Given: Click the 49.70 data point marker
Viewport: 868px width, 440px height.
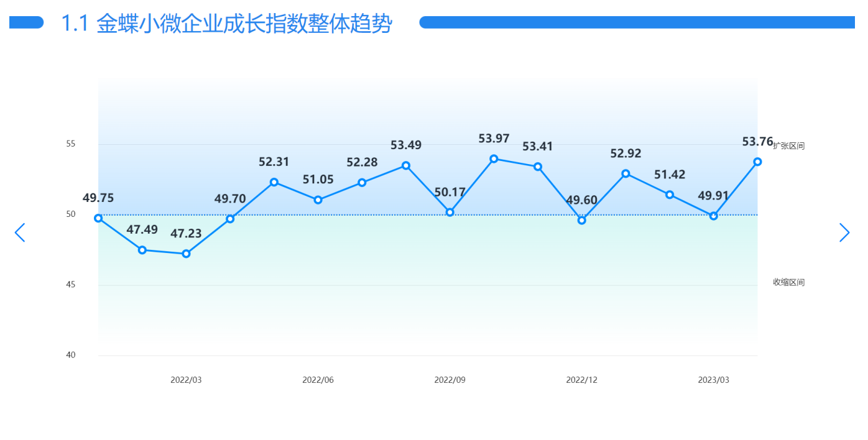Looking at the screenshot, I should (230, 219).
